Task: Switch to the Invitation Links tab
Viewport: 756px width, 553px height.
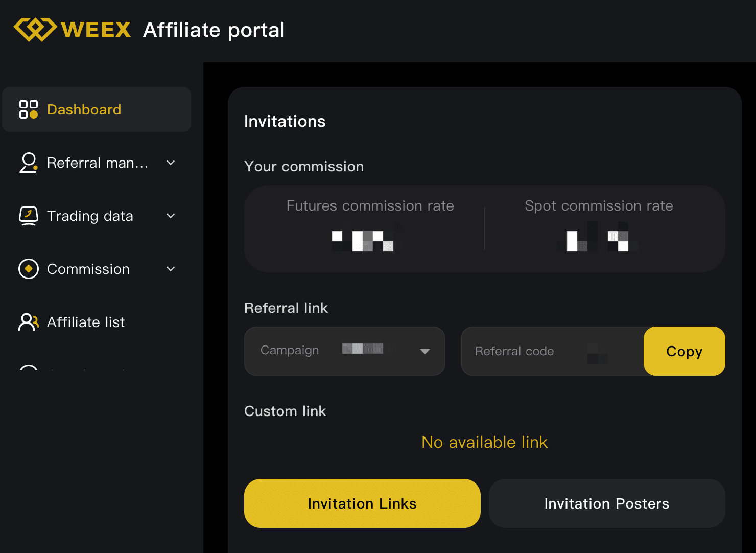Action: pos(362,503)
